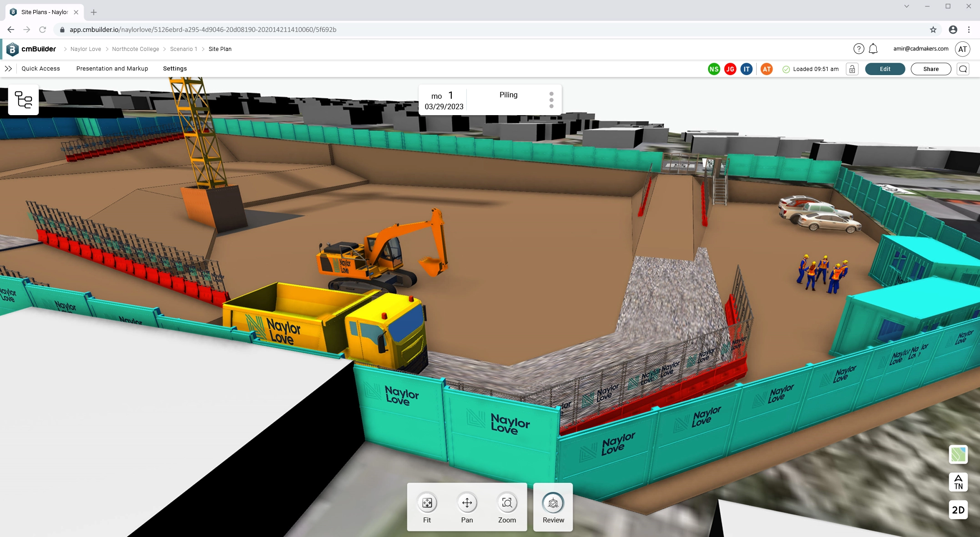980x537 pixels.
Task: Open the Review mode
Action: [553, 503]
